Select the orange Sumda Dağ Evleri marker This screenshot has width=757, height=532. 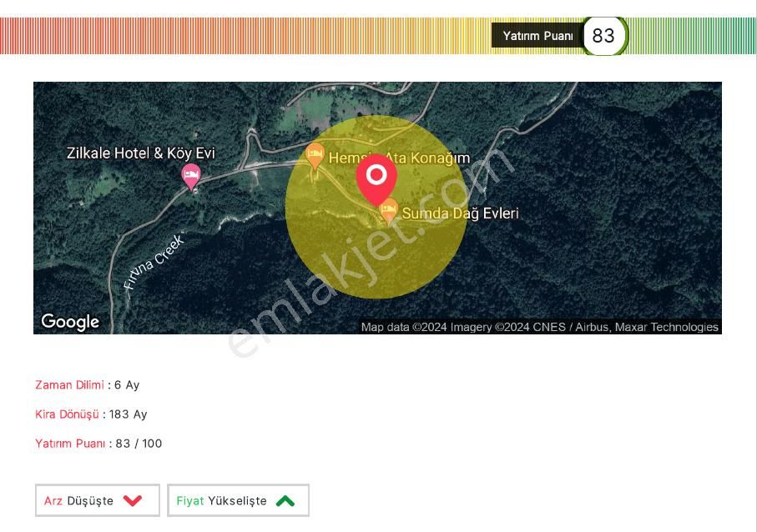[388, 209]
